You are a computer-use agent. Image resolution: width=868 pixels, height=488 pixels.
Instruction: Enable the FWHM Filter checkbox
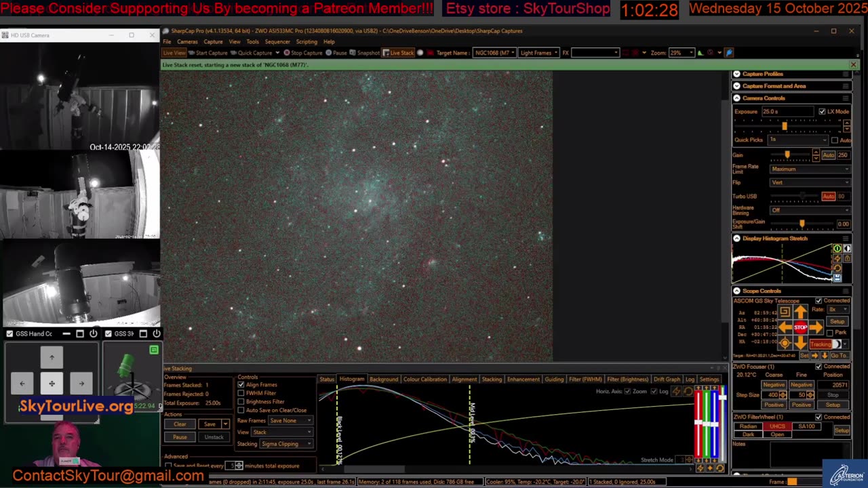(x=241, y=393)
